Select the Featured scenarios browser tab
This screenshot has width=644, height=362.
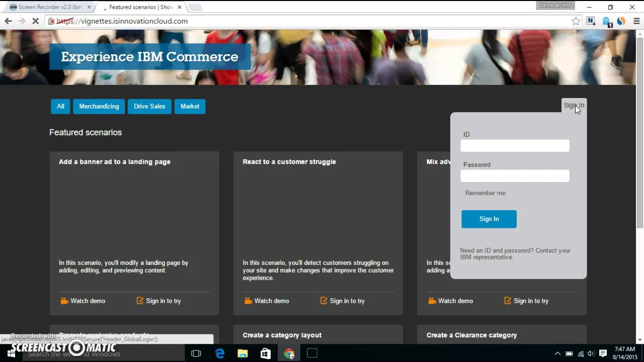pos(141,7)
